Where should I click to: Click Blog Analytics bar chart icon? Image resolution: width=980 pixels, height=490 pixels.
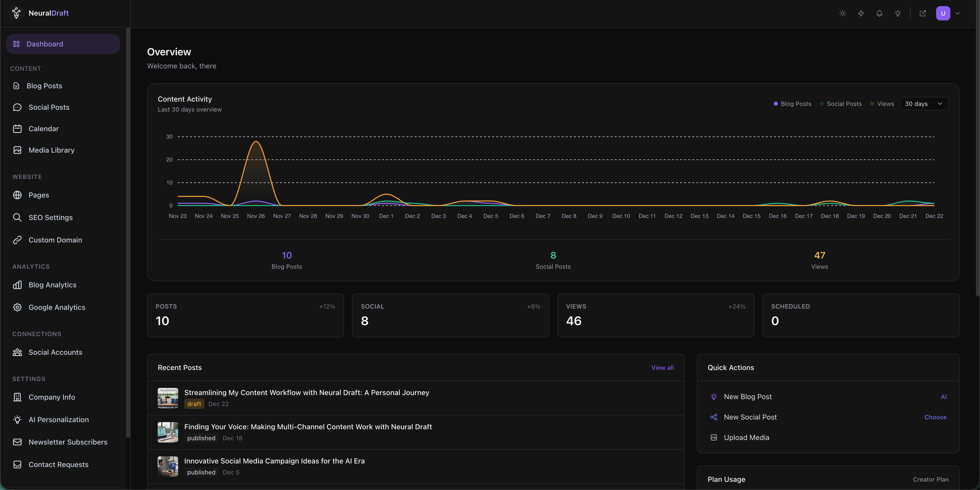tap(17, 285)
